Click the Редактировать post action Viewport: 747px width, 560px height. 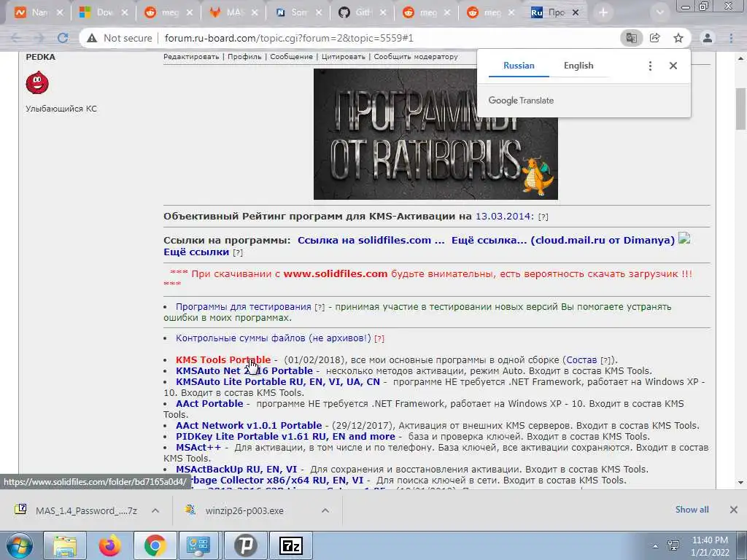tap(191, 57)
